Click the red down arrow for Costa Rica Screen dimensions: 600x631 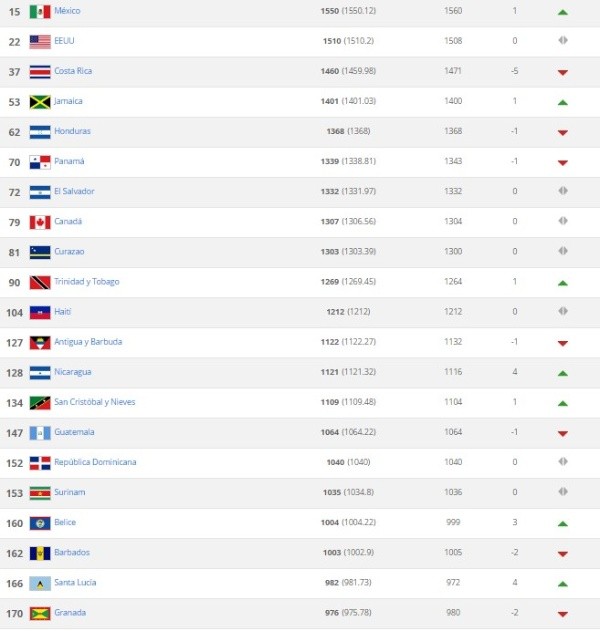[563, 72]
